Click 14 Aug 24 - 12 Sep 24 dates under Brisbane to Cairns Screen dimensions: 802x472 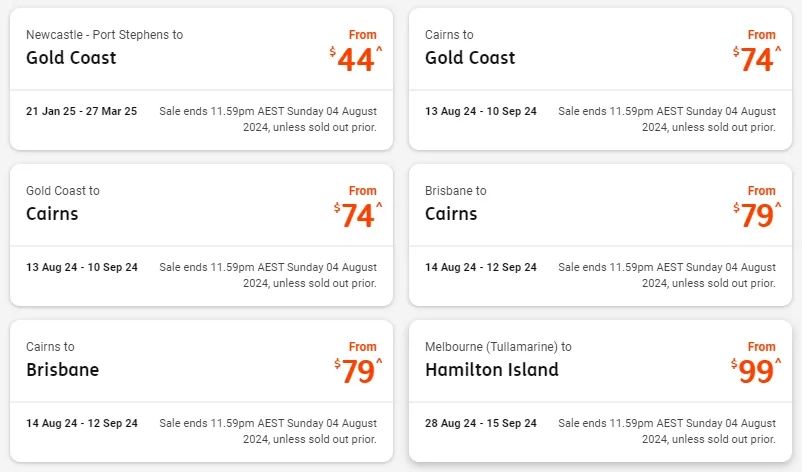tap(481, 267)
